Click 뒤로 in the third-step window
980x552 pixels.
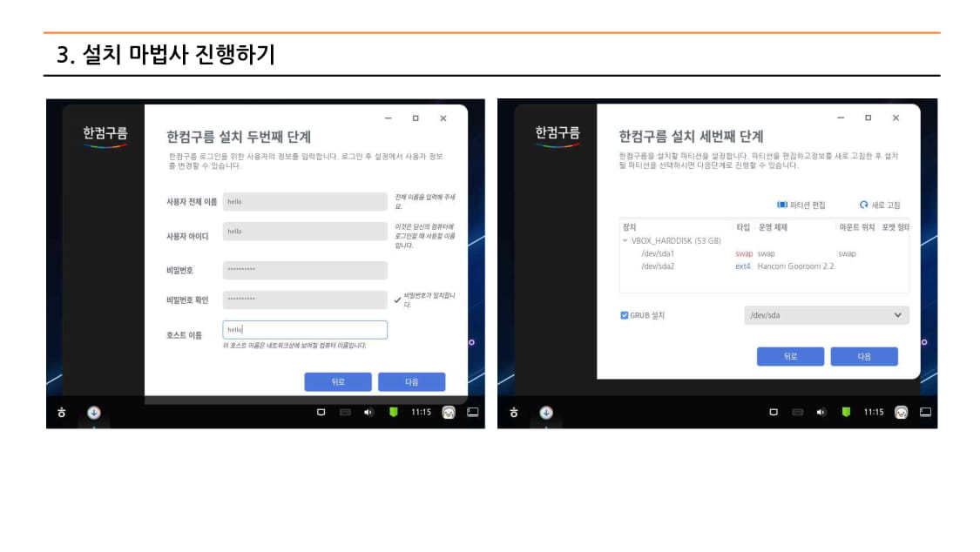click(790, 357)
